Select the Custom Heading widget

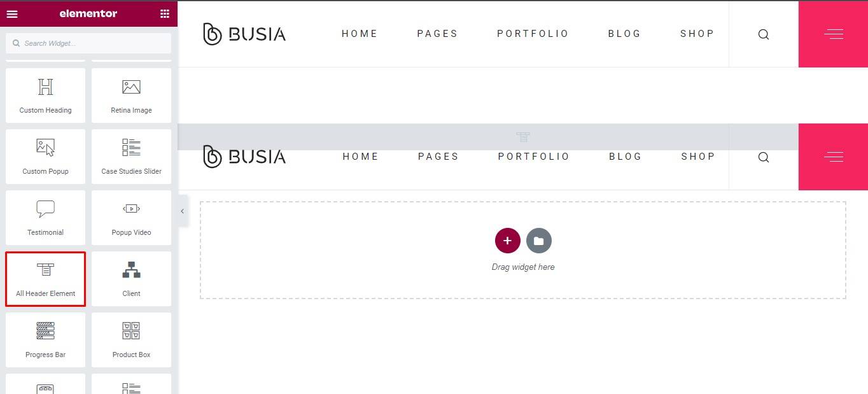point(45,95)
